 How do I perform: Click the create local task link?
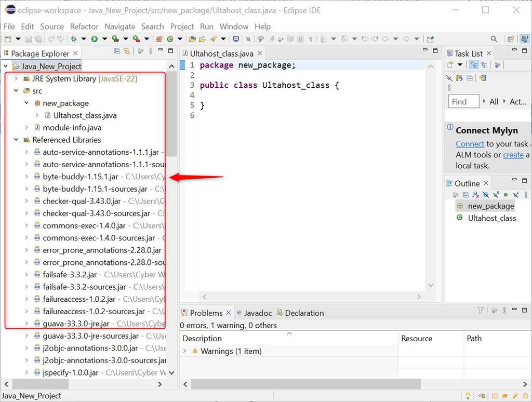513,155
